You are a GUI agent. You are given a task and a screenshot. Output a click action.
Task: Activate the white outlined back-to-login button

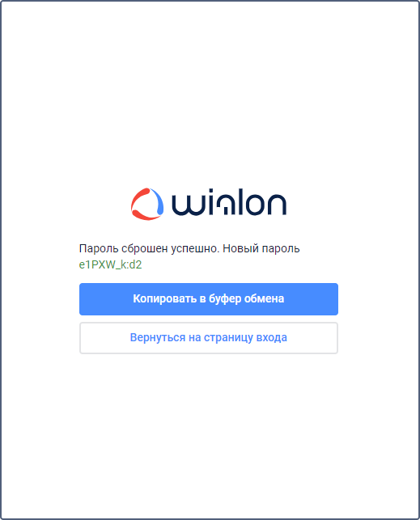click(x=209, y=337)
